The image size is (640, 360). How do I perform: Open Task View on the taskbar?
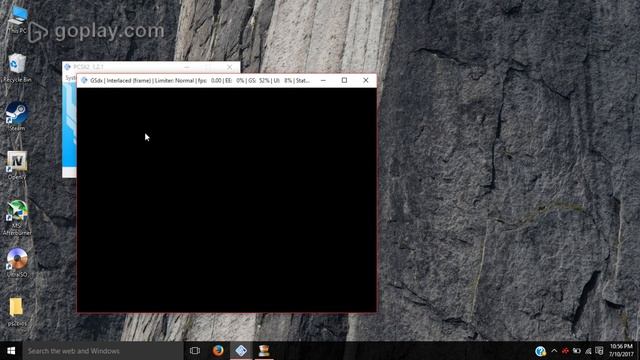195,351
